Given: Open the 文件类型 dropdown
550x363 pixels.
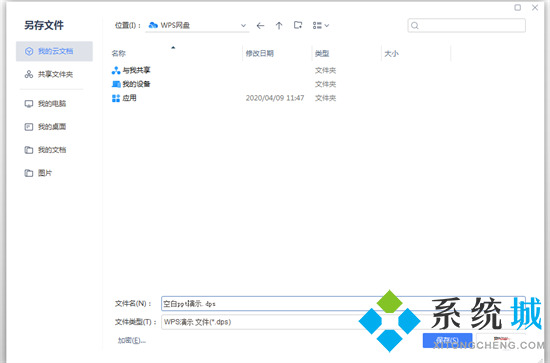Looking at the screenshot, I should click(343, 322).
